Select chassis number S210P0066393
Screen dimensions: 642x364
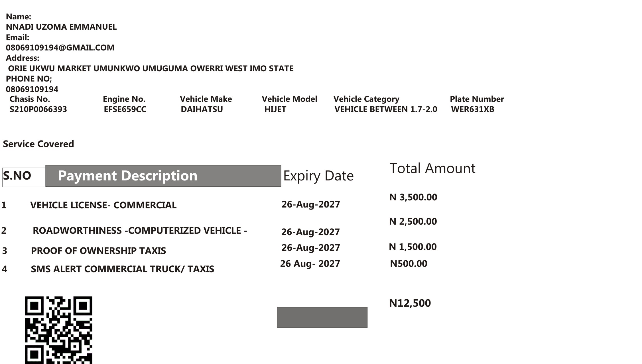38,109
